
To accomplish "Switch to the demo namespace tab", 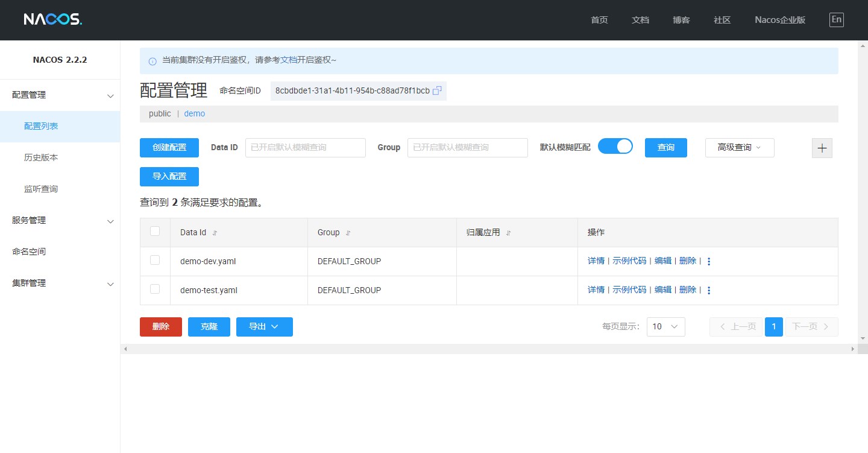I will (195, 113).
